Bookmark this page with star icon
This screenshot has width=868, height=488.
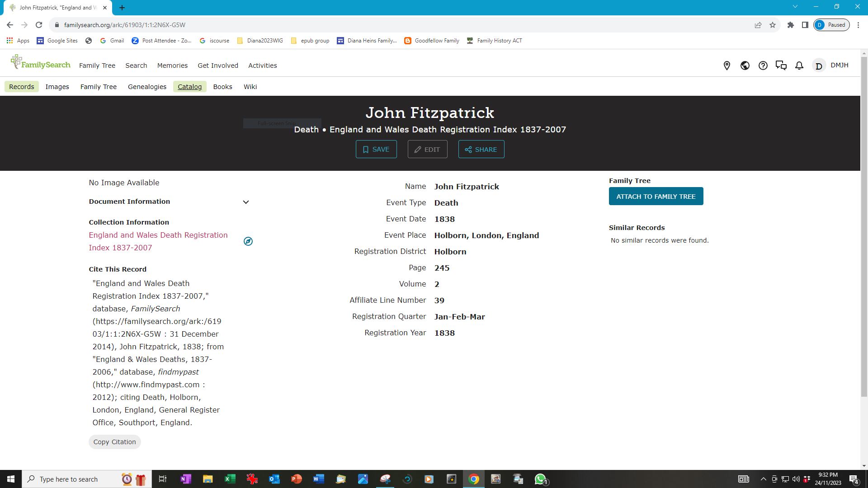(773, 25)
